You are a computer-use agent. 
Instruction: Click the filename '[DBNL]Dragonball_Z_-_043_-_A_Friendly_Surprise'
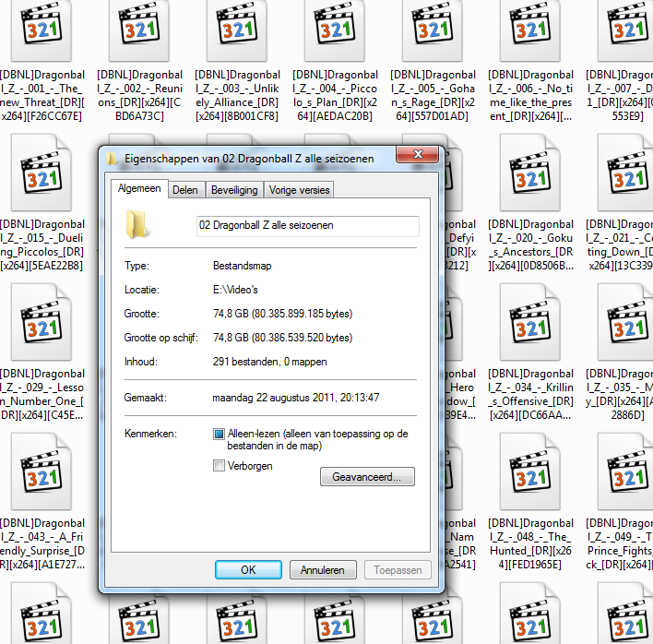[x=42, y=544]
